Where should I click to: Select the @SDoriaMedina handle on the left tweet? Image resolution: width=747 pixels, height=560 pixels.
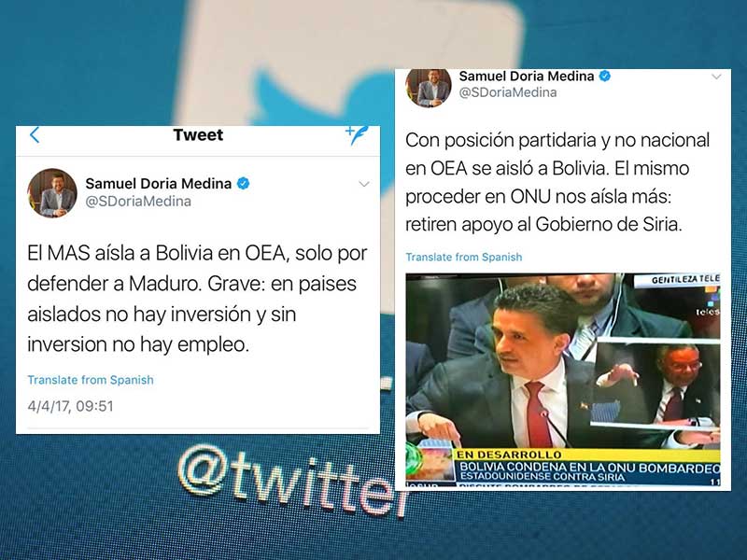(138, 202)
